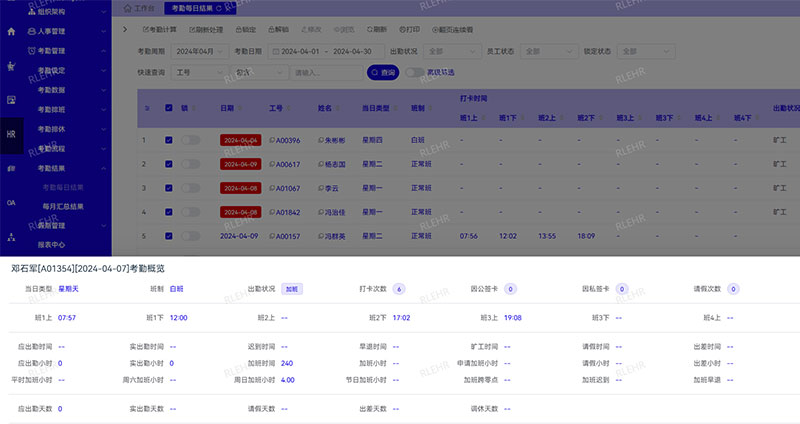Click the quick search text input
Viewport: 800px width, 424px height.
pyautogui.click(x=326, y=72)
